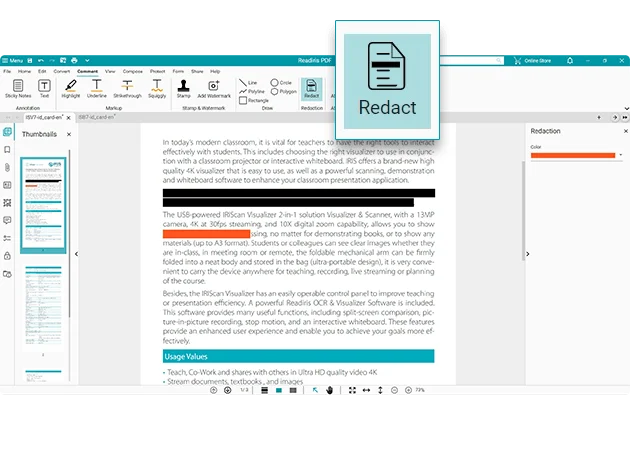
Task: Select the Line draw tool
Action: [248, 83]
